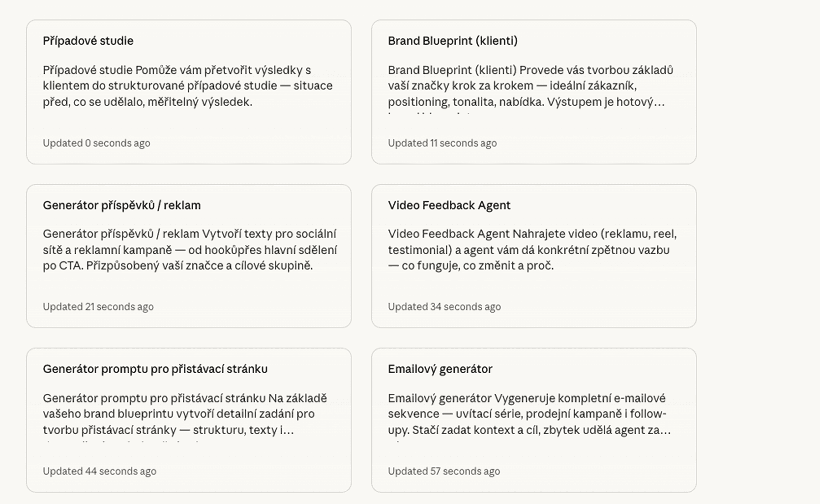Click "Updated 11 seconds ago" on Brand Blueprint
Screen dimensions: 820x504
[442, 143]
